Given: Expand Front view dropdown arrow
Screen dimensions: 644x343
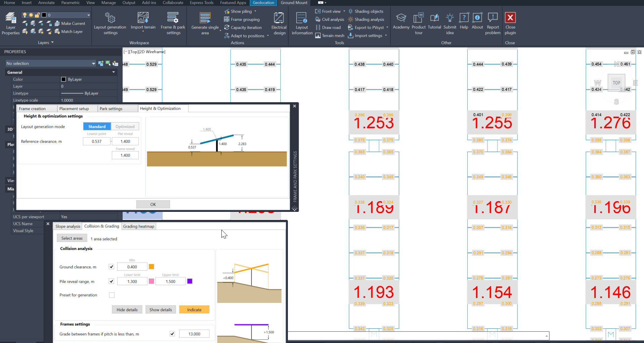Looking at the screenshot, I should tap(344, 11).
